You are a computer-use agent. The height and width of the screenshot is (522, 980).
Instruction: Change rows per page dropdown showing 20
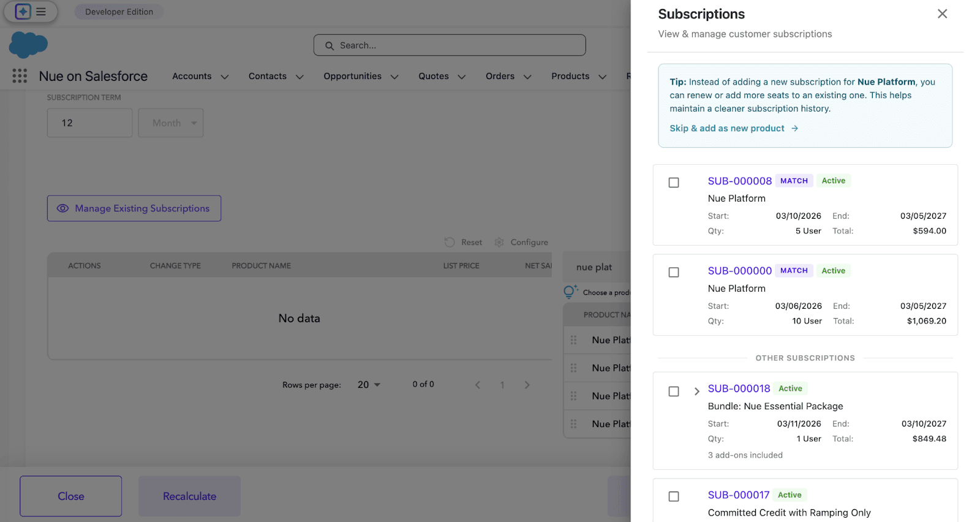369,385
